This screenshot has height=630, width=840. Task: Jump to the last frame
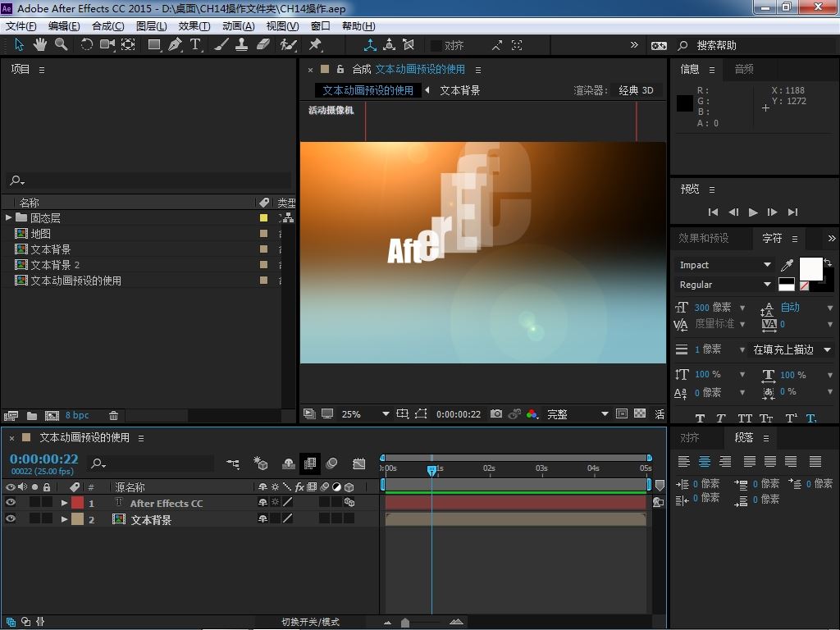click(793, 212)
